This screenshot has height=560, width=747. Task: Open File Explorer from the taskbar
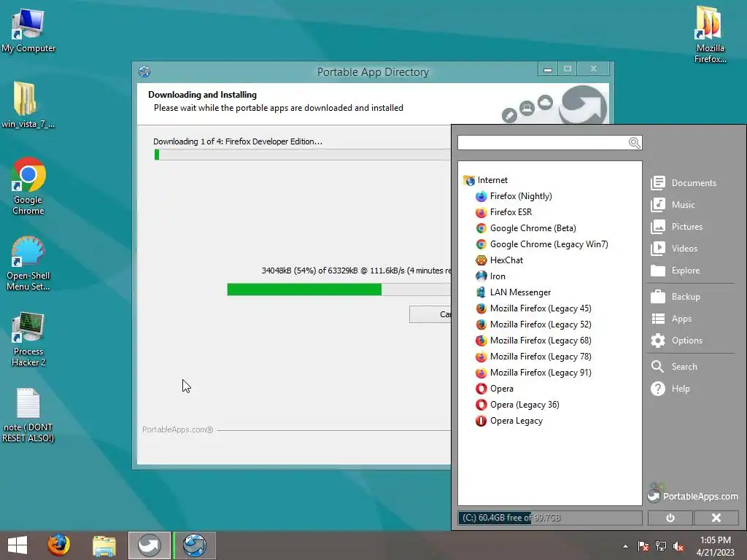pos(104,545)
